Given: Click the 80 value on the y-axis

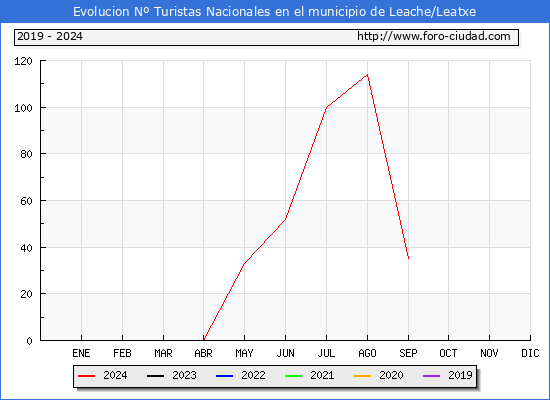Looking at the screenshot, I should (x=26, y=154).
